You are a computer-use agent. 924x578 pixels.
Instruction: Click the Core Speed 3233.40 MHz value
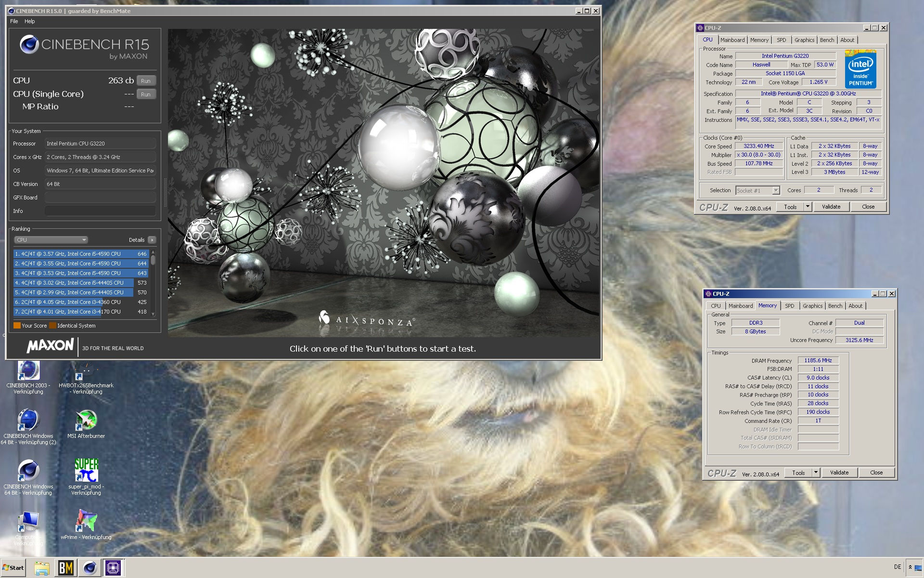pyautogui.click(x=759, y=146)
